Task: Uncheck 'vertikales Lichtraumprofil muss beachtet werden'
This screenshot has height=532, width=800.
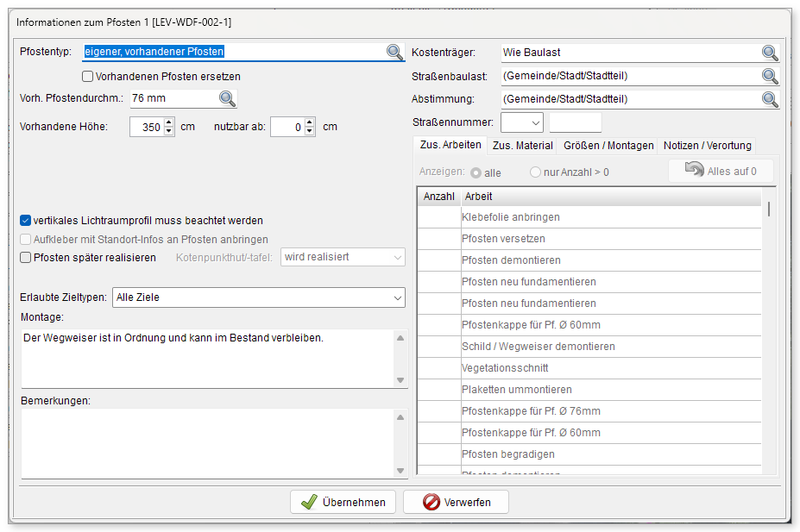Action: (26, 221)
